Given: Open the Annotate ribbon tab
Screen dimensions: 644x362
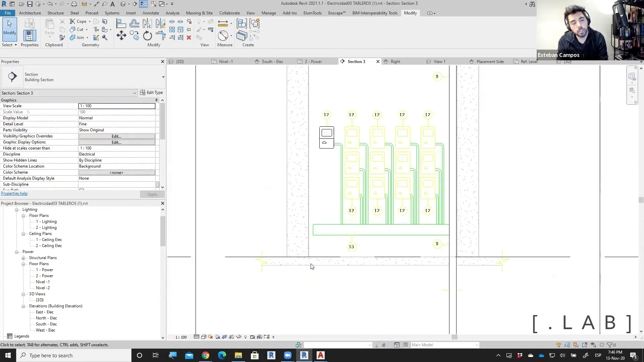Looking at the screenshot, I should coord(151,13).
